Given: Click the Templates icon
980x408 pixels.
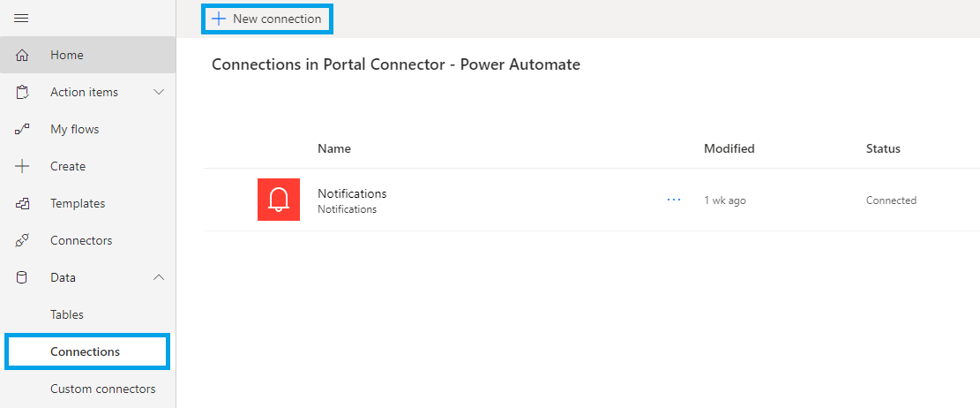Looking at the screenshot, I should (x=22, y=203).
